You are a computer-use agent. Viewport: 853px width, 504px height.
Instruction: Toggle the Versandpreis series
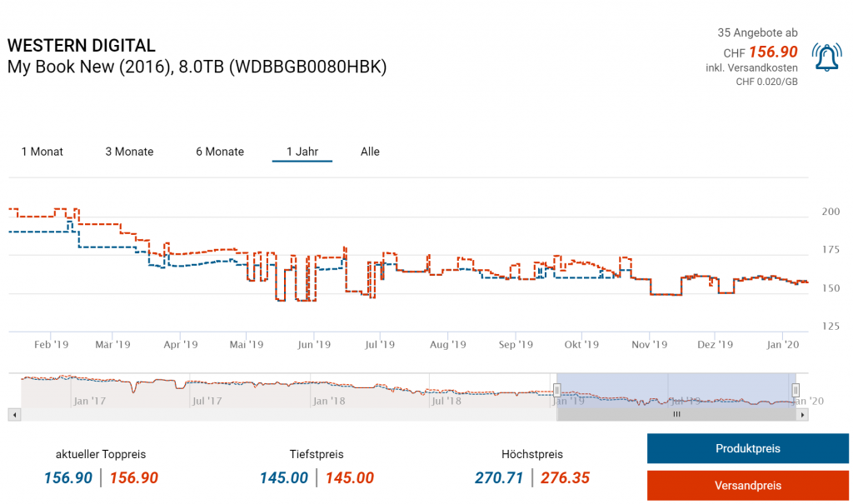point(747,485)
